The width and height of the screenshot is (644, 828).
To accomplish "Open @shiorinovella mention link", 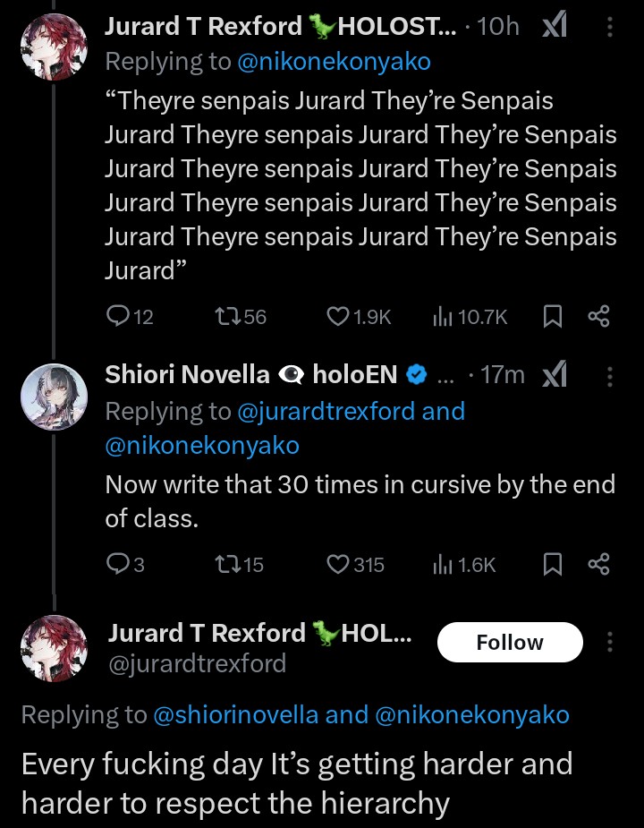I will coord(260,714).
